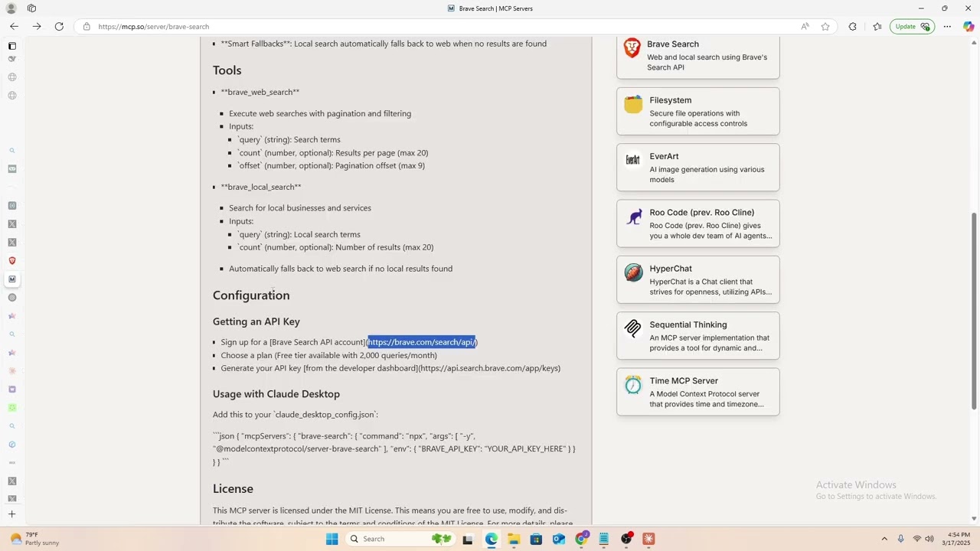Add a new tab with plus icon

pyautogui.click(x=12, y=514)
